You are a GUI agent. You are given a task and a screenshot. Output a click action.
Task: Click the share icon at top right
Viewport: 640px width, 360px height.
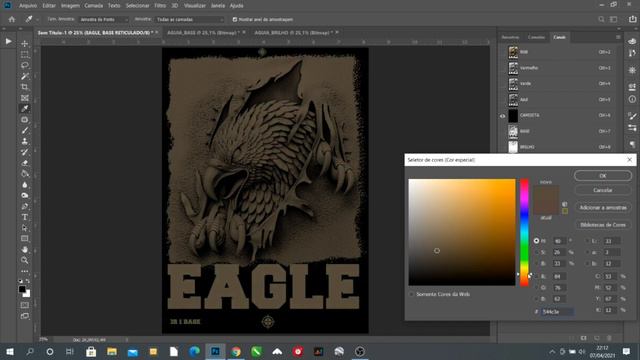click(x=632, y=19)
